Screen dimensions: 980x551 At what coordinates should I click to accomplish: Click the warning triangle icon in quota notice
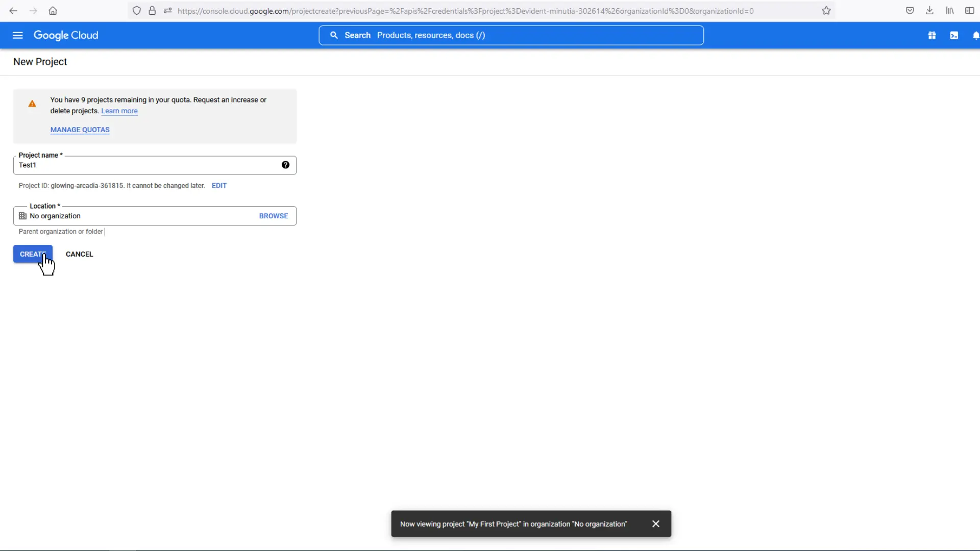pos(32,104)
